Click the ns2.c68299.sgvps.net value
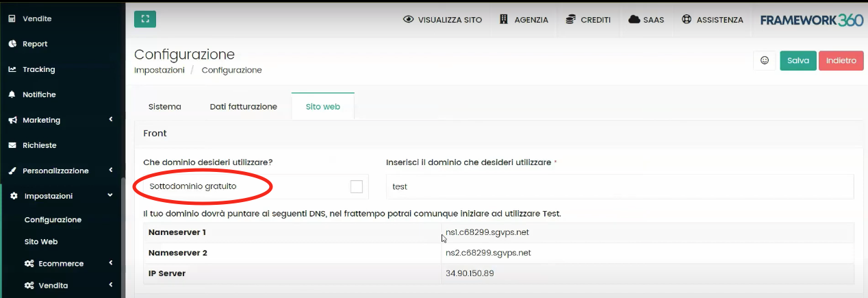 pyautogui.click(x=488, y=253)
